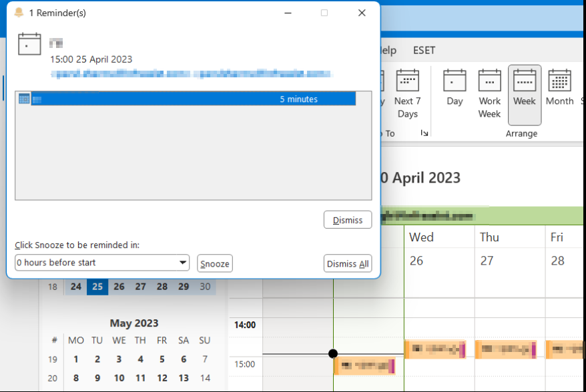Screen dimensions: 586x392
Task: Dismiss the current reminder
Action: coord(348,219)
